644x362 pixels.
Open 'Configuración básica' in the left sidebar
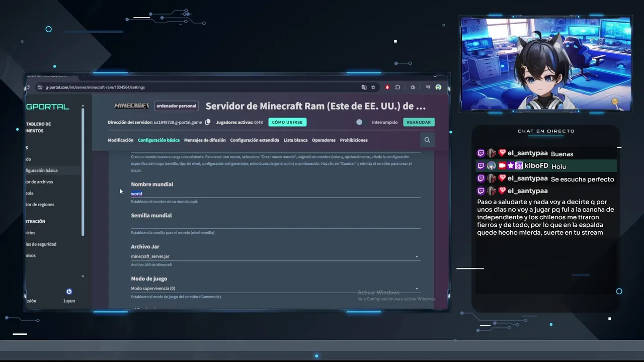point(42,170)
